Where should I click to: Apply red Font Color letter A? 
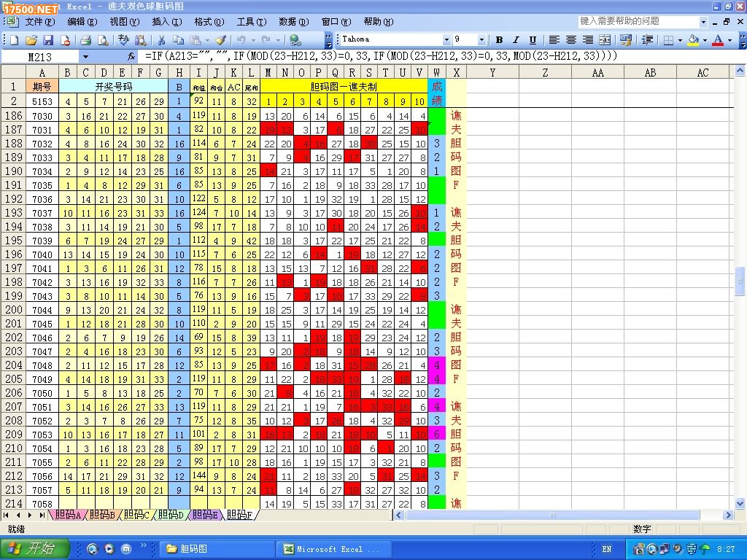click(x=718, y=40)
